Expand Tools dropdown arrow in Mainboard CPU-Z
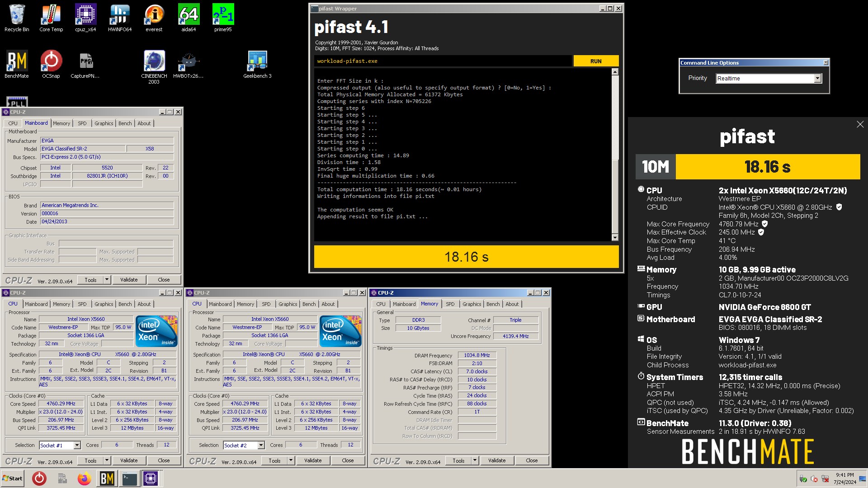This screenshot has height=488, width=868. [x=107, y=280]
